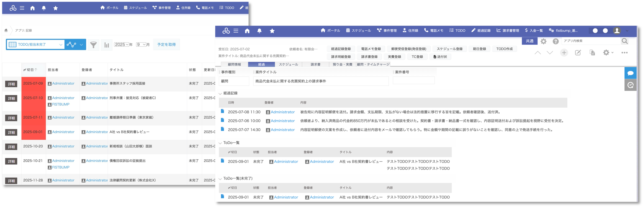644x208 pixels.
Task: Collapse the ToDo一覧(未完了) section
Action: [x=220, y=179]
